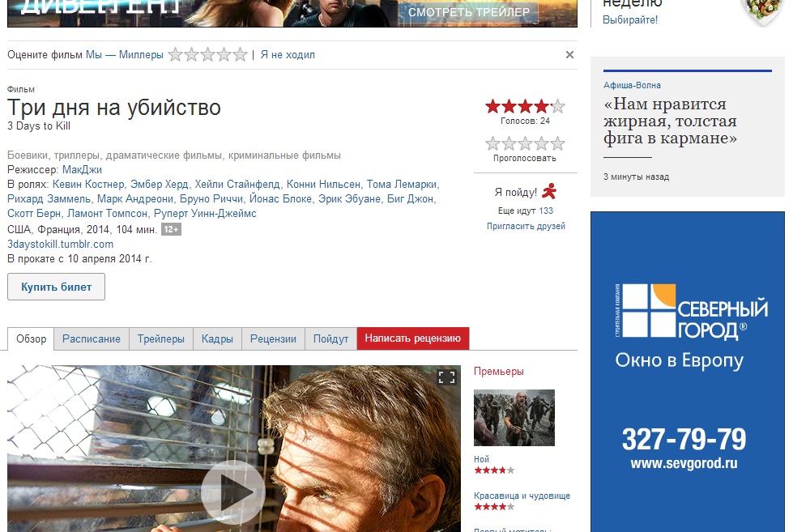Click Выбирайте! link in sidebar
The width and height of the screenshot is (793, 532).
tap(630, 19)
